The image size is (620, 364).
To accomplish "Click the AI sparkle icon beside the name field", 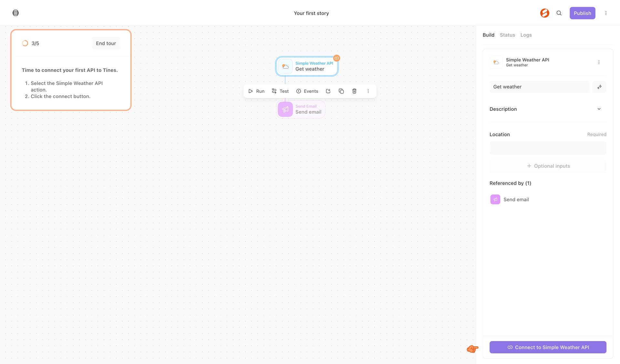I will click(x=599, y=87).
